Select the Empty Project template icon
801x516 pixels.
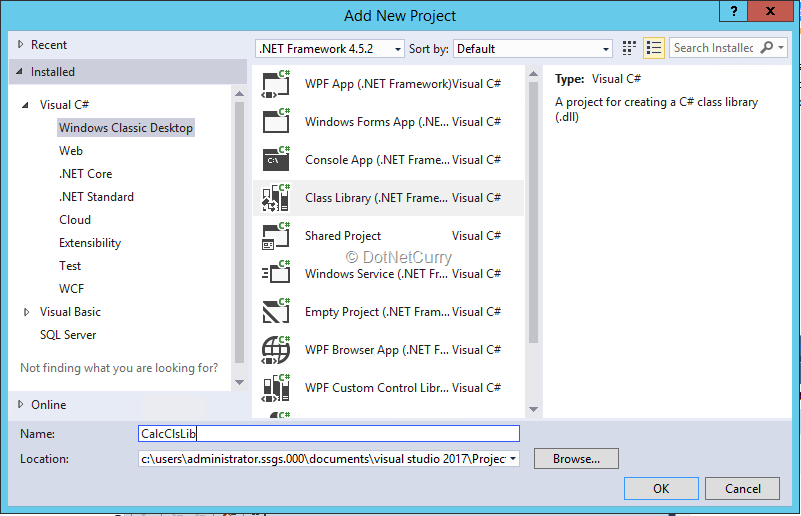coord(276,312)
